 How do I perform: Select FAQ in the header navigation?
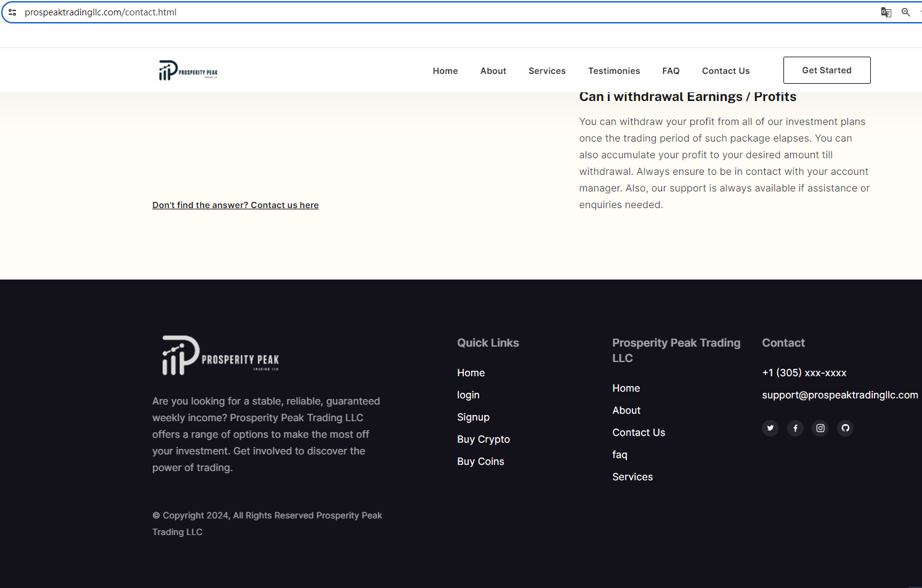pyautogui.click(x=671, y=71)
